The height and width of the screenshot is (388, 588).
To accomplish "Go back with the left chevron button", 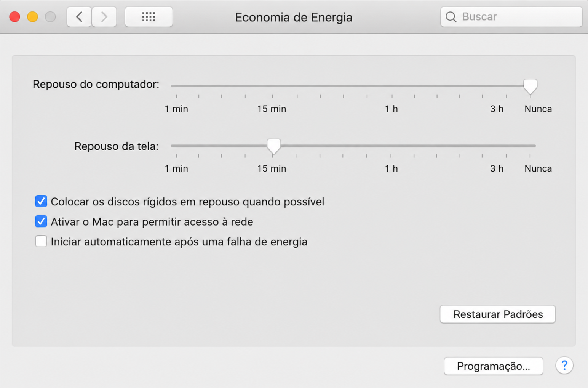I will (79, 17).
